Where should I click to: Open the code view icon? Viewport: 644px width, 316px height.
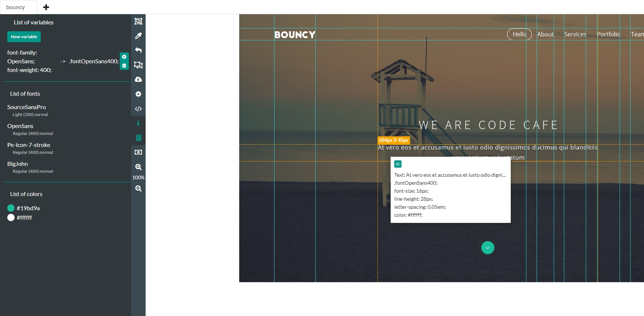click(138, 109)
